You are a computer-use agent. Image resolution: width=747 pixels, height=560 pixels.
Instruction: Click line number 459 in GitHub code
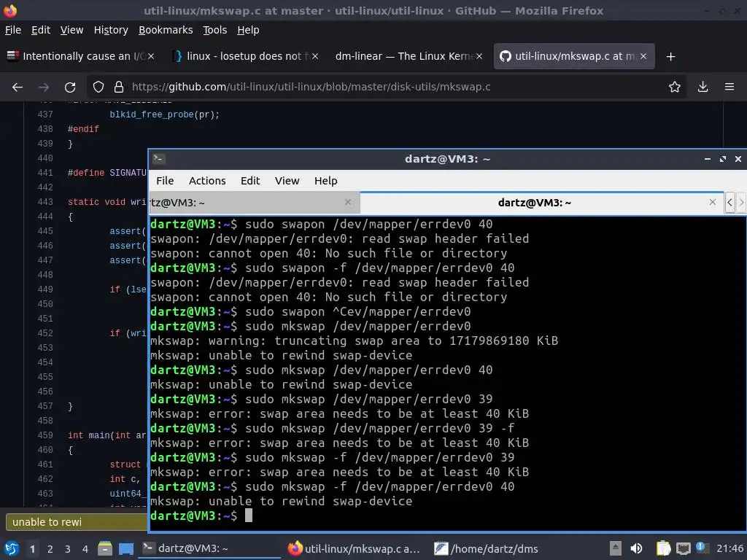45,435
